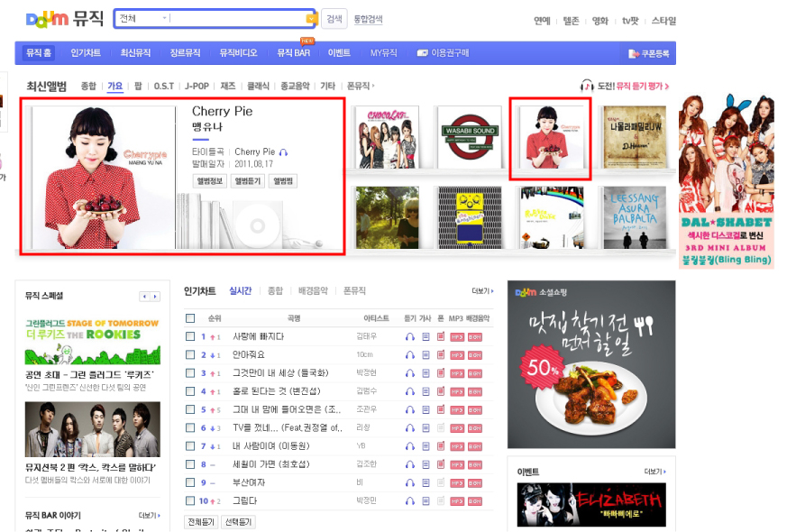Check the box for TV를 껐네
This screenshot has height=532, width=787.
(190, 427)
